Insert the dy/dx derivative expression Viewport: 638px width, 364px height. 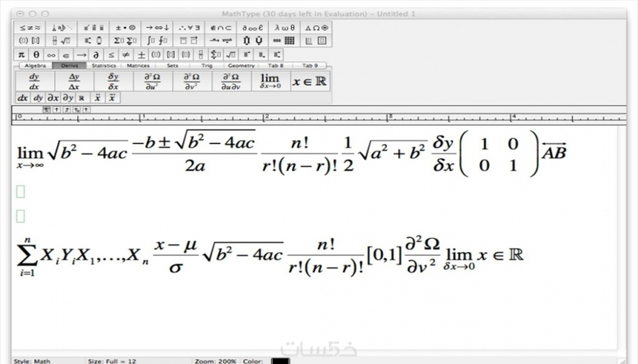(35, 81)
